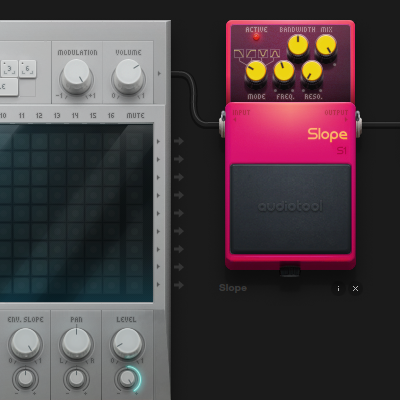The height and width of the screenshot is (400, 400).
Task: Click the BANDWIDTH knob on the pedal
Action: [x=298, y=46]
